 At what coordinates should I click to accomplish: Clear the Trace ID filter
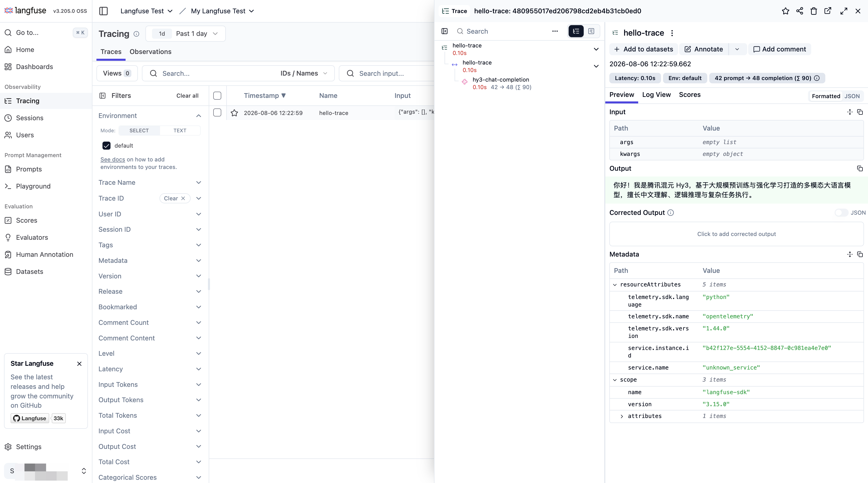coord(175,198)
